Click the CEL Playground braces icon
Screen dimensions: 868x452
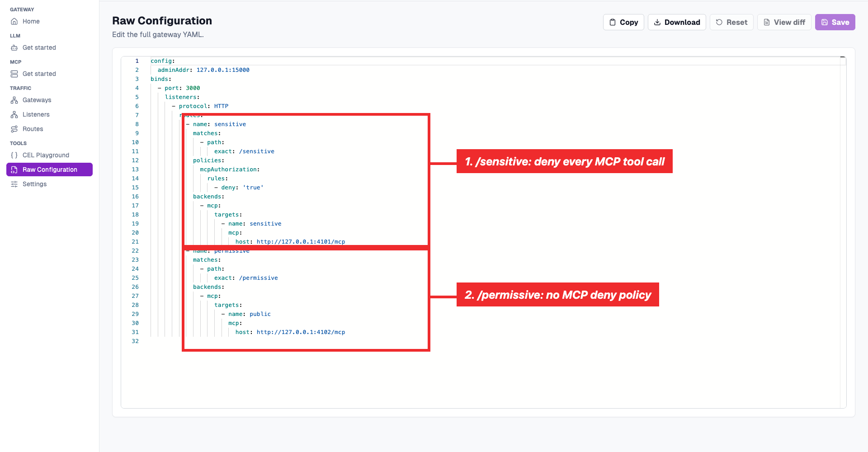click(14, 155)
